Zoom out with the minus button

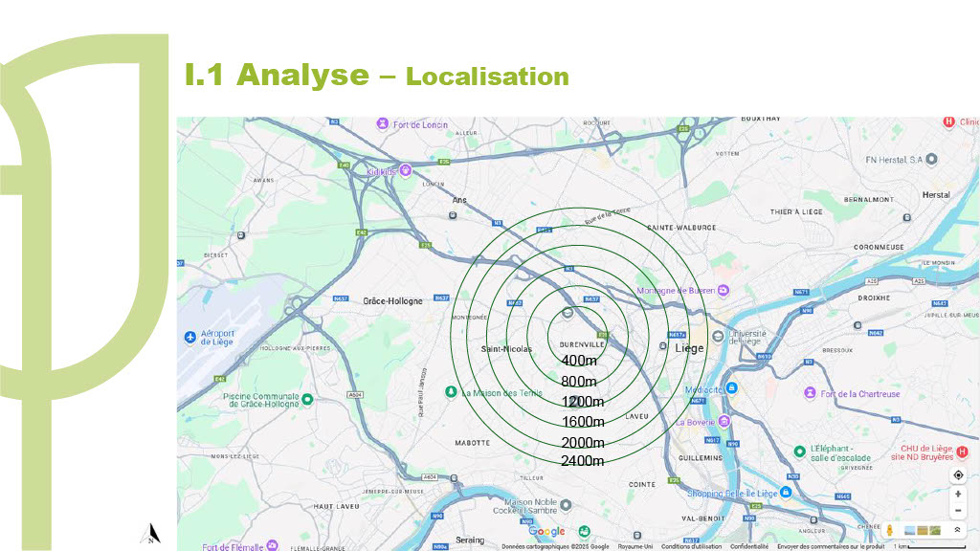pos(958,511)
